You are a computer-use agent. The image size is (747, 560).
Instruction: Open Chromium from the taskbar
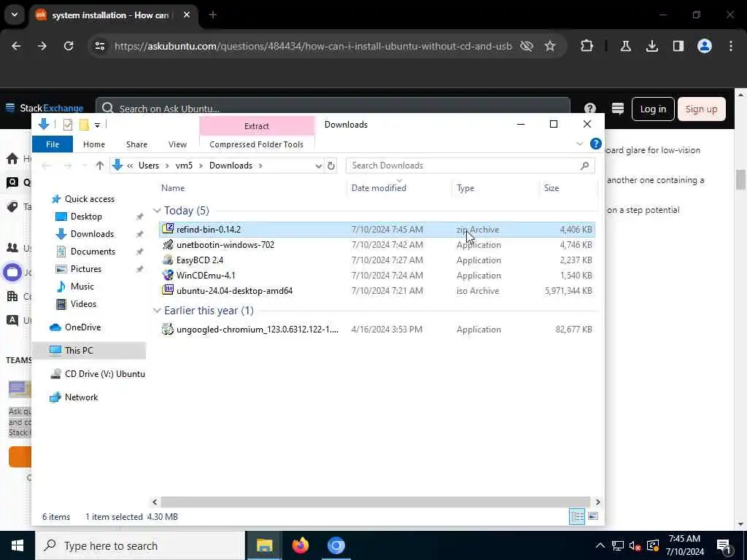336,545
